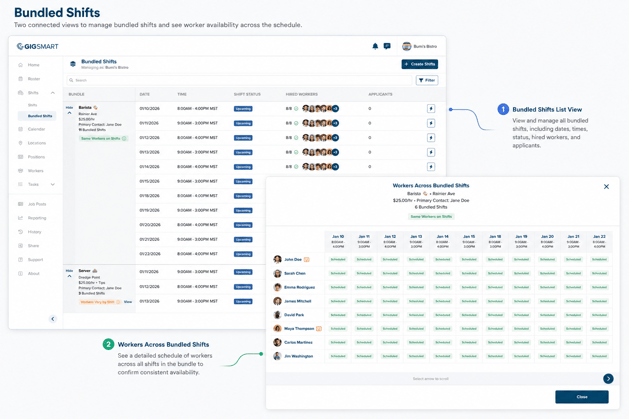
Task: Open Calendar in the sidebar
Action: (x=36, y=129)
